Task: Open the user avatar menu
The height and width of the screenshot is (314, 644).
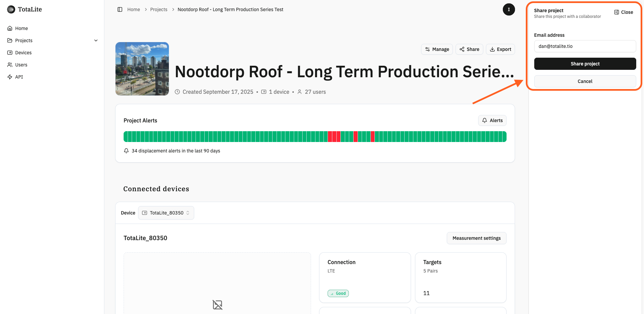Action: click(509, 9)
